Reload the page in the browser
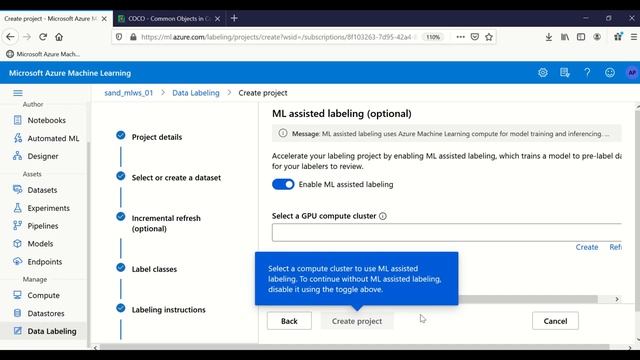 click(43, 37)
